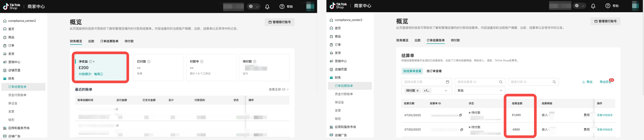Image resolution: width=644 pixels, height=140 pixels.
Task: Click search icon in 搜索付款 ID box
Action: [554, 82]
